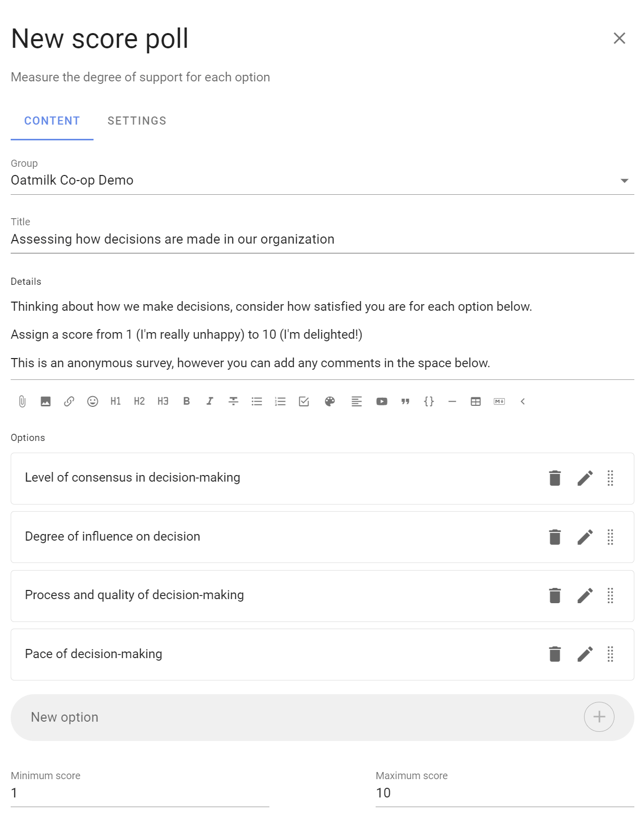
Task: Insert a table using the toolbar
Action: [x=476, y=401]
